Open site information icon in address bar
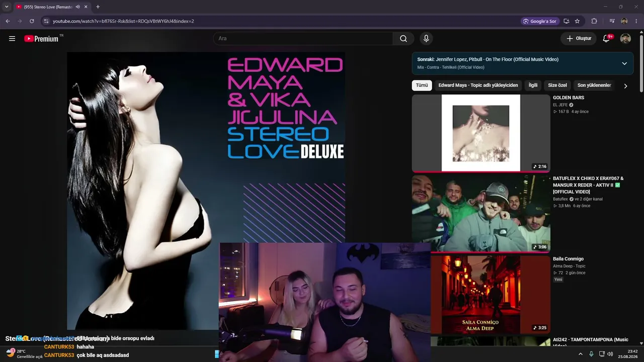Screen dimensions: 644x362 click(46, 21)
